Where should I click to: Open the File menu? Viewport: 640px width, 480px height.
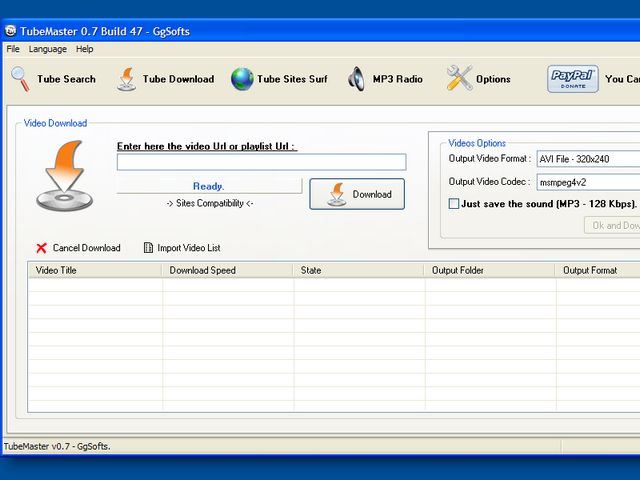[x=13, y=49]
